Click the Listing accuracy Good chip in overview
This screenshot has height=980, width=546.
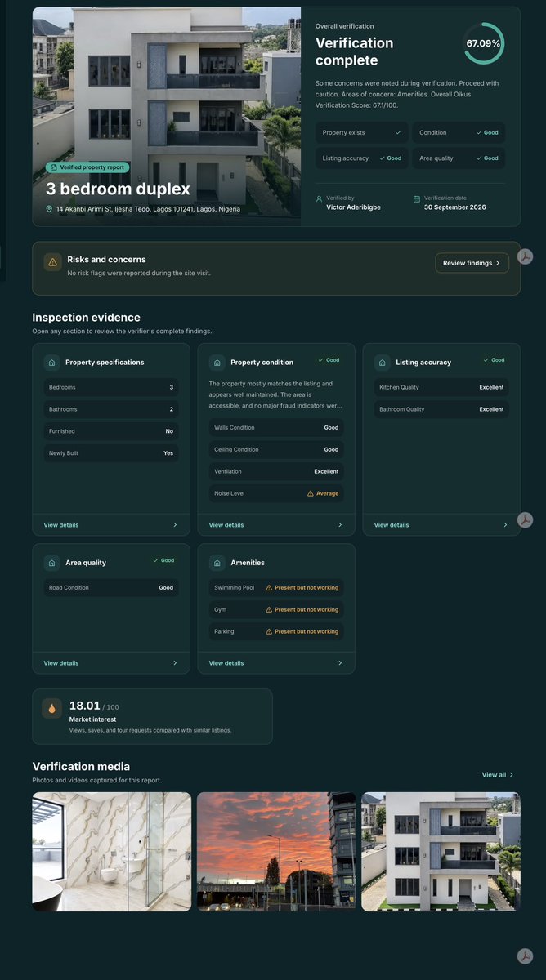[x=362, y=158]
